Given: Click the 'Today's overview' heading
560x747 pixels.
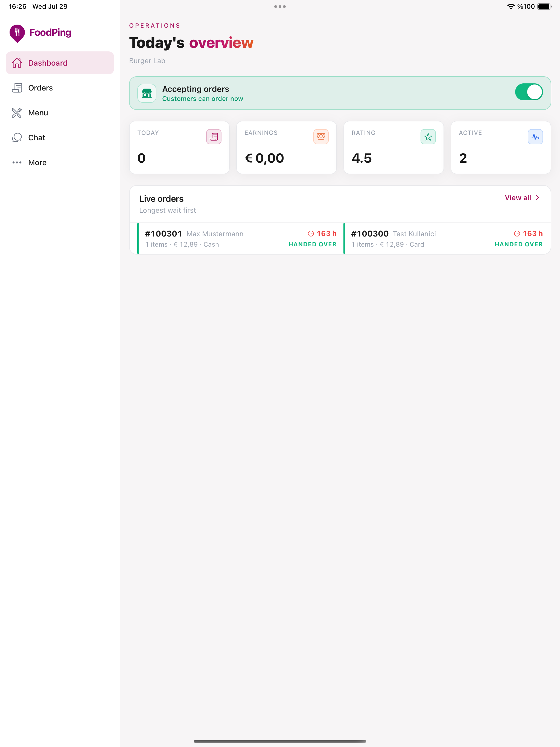Looking at the screenshot, I should coord(191,43).
